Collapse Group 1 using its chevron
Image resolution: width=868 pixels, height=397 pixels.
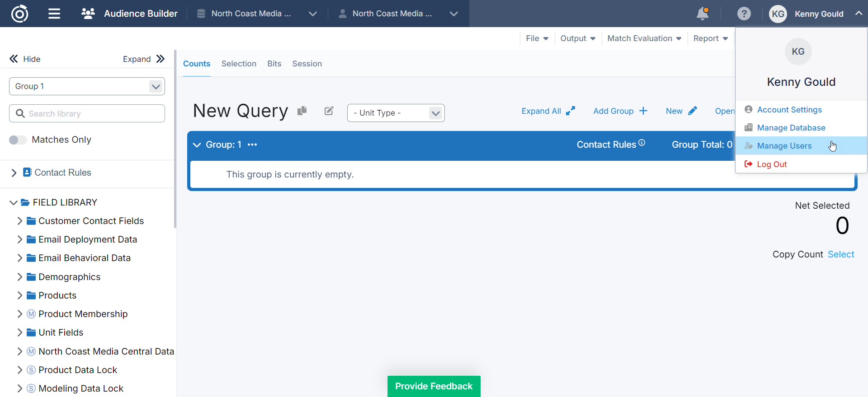(197, 145)
